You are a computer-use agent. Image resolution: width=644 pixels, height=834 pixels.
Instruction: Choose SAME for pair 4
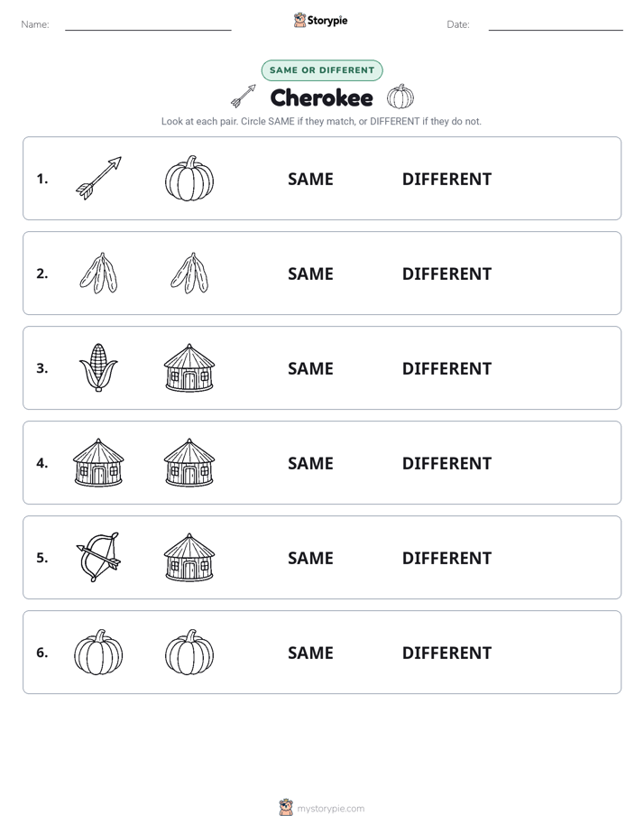click(310, 463)
